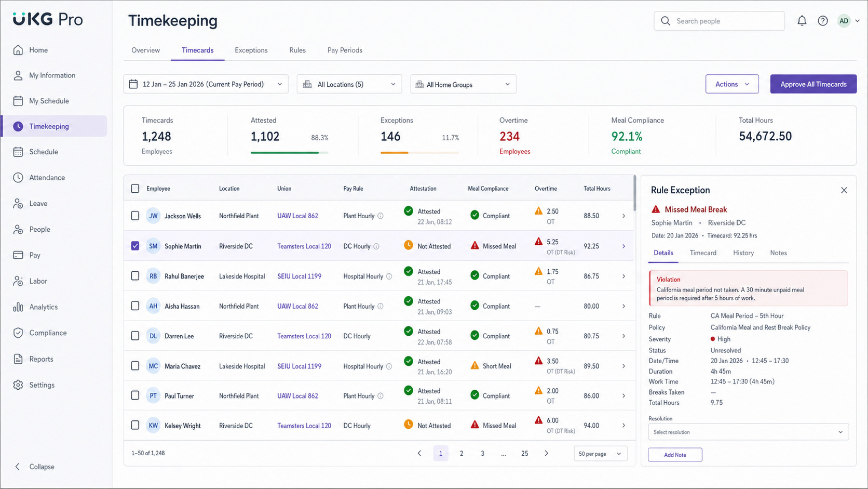Switch to the Rules tab
The image size is (868, 489).
coord(297,50)
